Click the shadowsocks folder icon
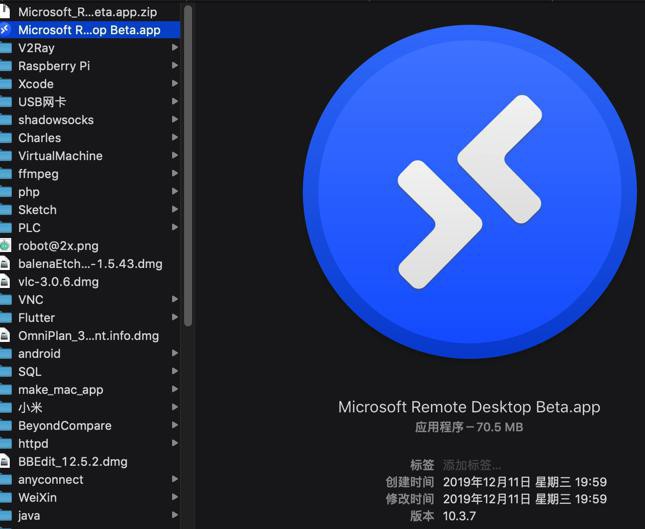This screenshot has height=529, width=645. pos(5,120)
